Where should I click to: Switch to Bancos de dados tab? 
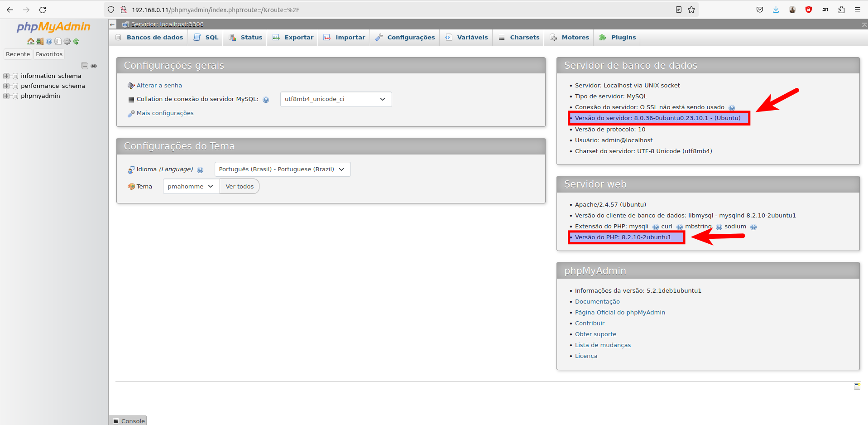point(149,38)
